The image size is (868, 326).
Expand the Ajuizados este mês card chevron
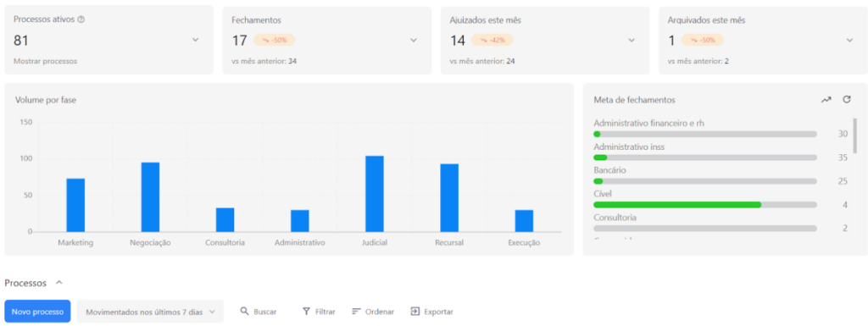pos(632,40)
